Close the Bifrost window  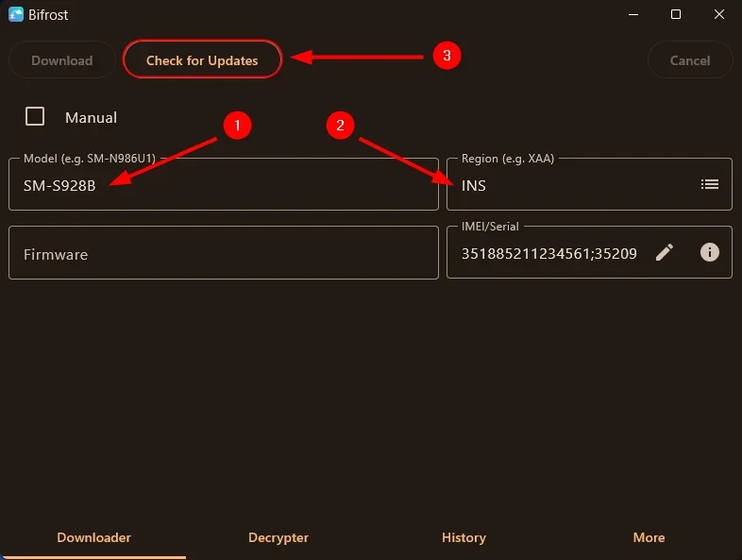718,15
